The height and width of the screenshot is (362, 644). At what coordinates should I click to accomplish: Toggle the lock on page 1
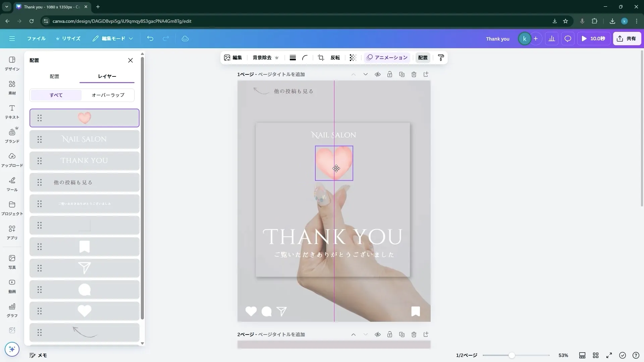(390, 74)
